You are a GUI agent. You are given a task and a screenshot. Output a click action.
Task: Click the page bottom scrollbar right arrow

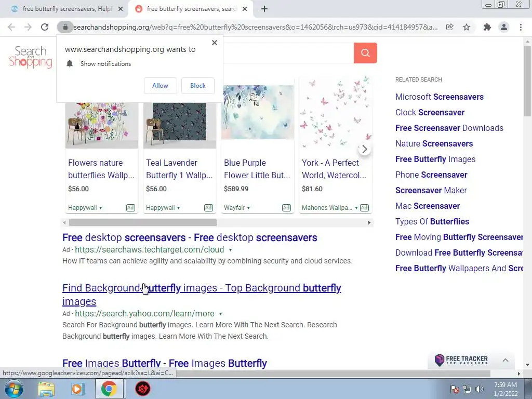pos(518,374)
